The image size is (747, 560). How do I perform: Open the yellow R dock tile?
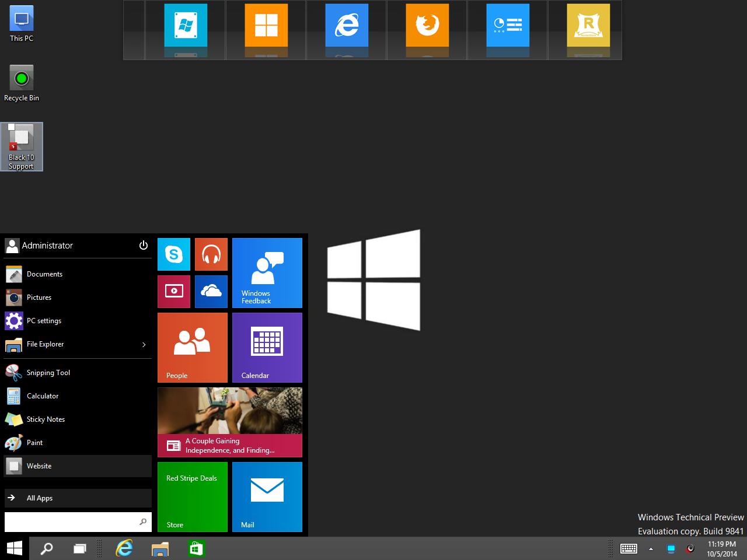(588, 25)
